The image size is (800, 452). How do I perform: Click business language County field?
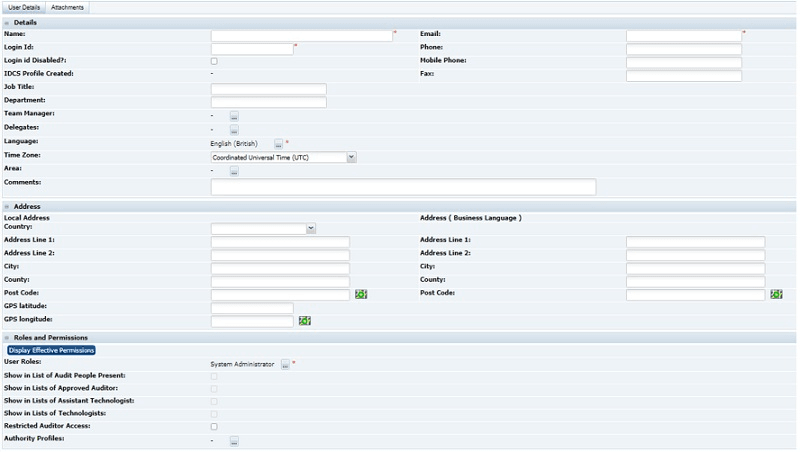point(695,281)
